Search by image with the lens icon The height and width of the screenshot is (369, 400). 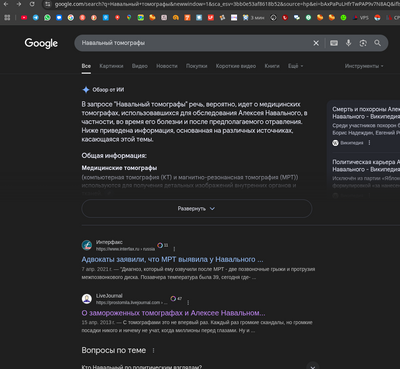pos(363,43)
